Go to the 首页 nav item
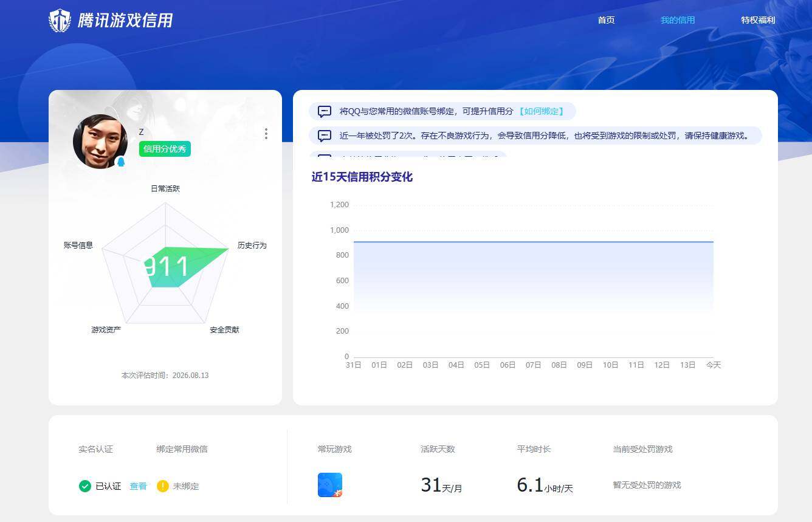Image resolution: width=812 pixels, height=522 pixels. click(x=606, y=20)
